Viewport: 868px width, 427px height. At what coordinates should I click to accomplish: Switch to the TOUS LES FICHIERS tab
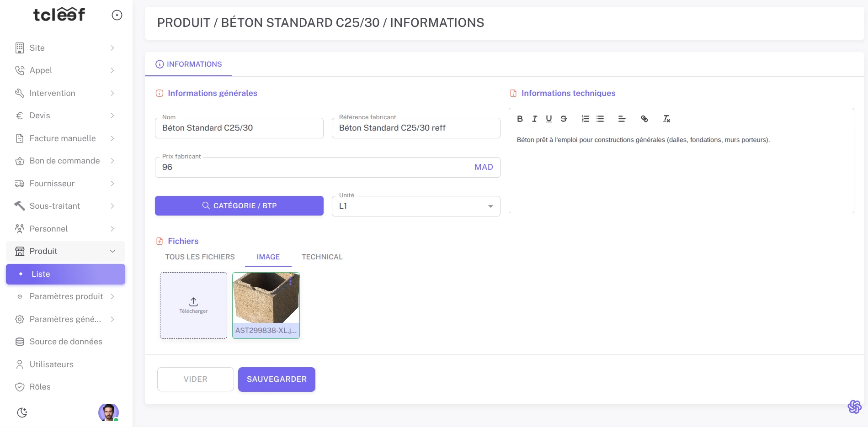[199, 257]
